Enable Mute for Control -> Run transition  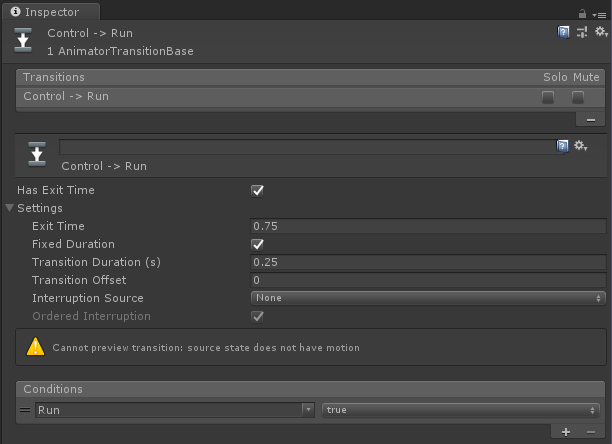click(x=578, y=97)
